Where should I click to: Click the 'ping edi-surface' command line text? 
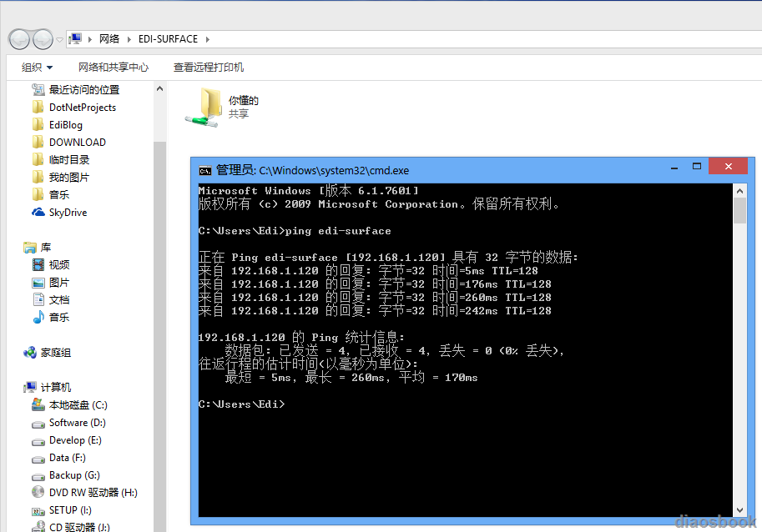[x=338, y=231]
